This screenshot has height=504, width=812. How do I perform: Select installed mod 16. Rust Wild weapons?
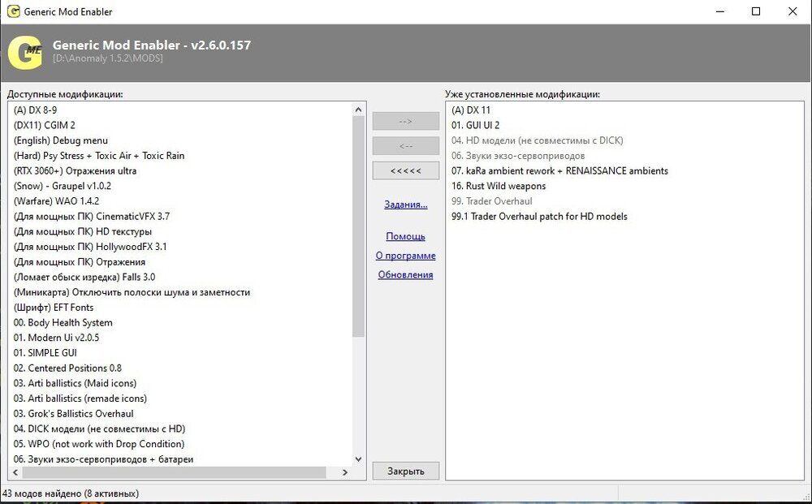[x=499, y=186]
